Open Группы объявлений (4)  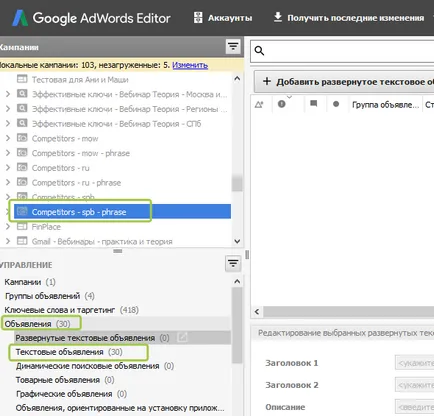click(50, 296)
